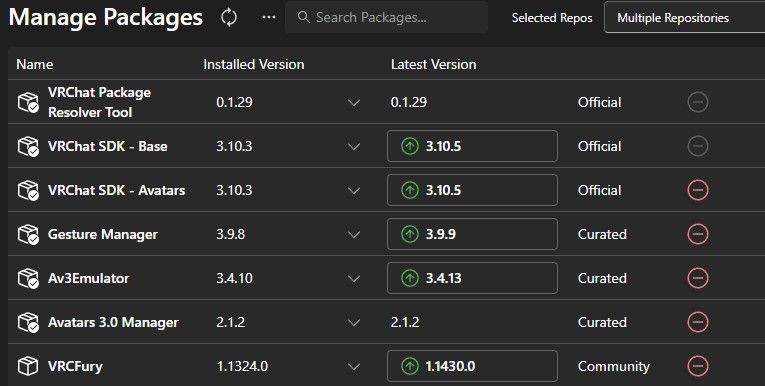Remove the Gesture Manager package

(x=698, y=234)
